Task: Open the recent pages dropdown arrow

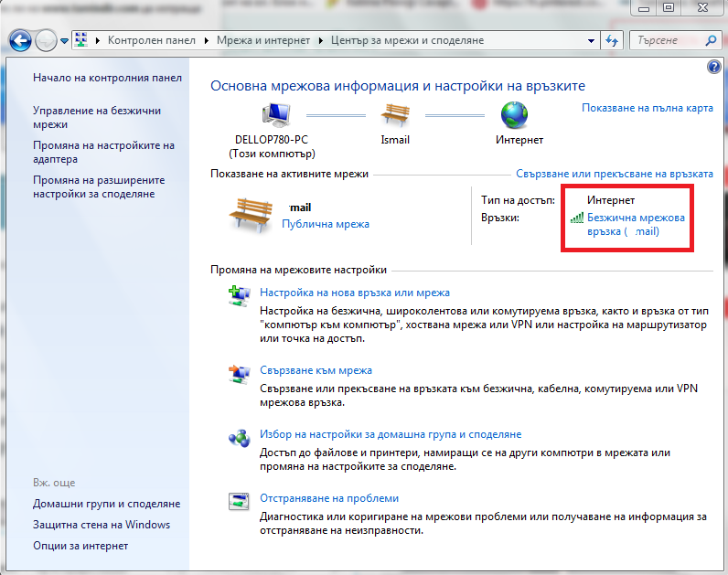Action: tap(64, 41)
